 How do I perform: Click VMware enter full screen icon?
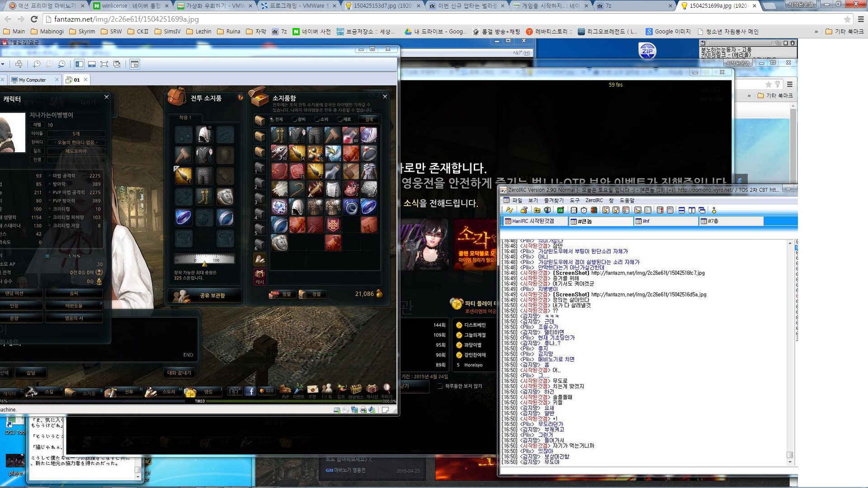click(104, 64)
